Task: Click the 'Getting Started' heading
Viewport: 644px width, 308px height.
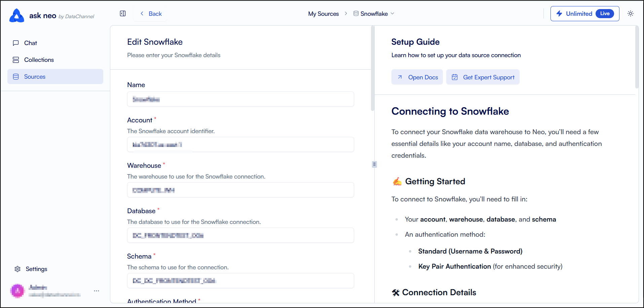Action: coord(435,182)
